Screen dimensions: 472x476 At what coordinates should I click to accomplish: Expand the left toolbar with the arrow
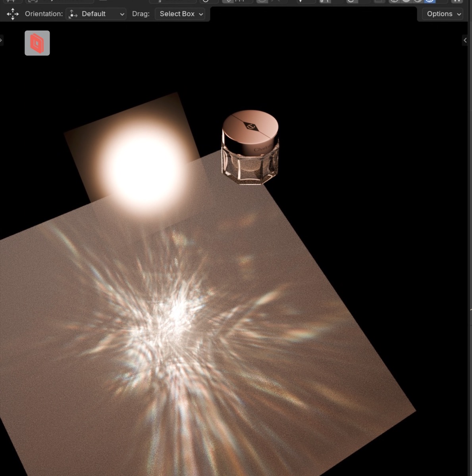(x=2, y=40)
